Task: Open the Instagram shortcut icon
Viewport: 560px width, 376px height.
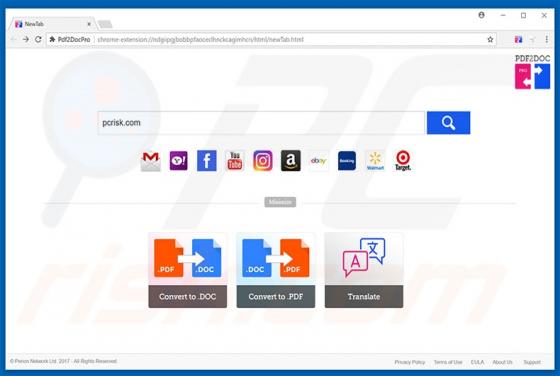Action: 263,161
